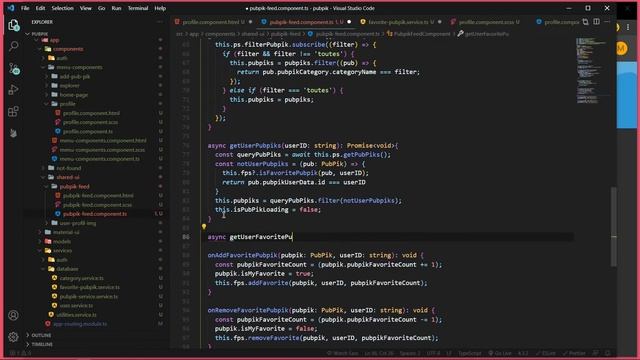The height and width of the screenshot is (360, 640).
Task: Open the Manage gear in activity bar
Action: click(x=13, y=337)
